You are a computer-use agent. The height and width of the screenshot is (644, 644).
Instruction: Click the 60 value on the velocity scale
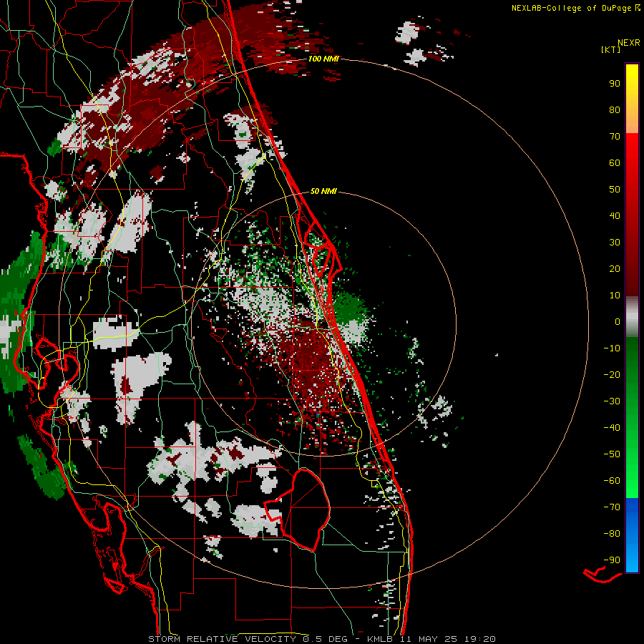615,162
